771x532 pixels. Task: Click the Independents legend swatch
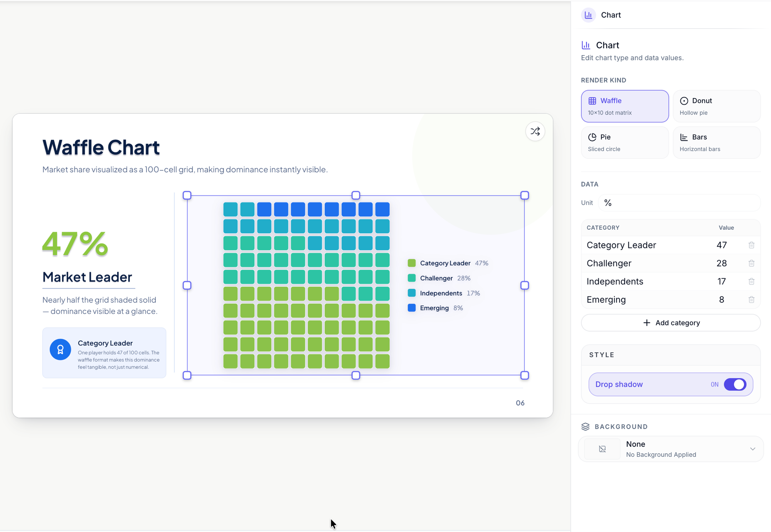pyautogui.click(x=412, y=293)
